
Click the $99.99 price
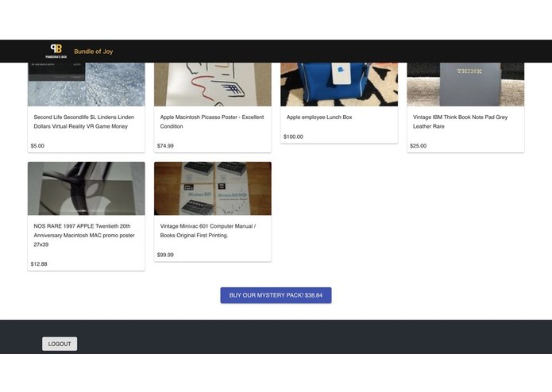click(x=165, y=255)
